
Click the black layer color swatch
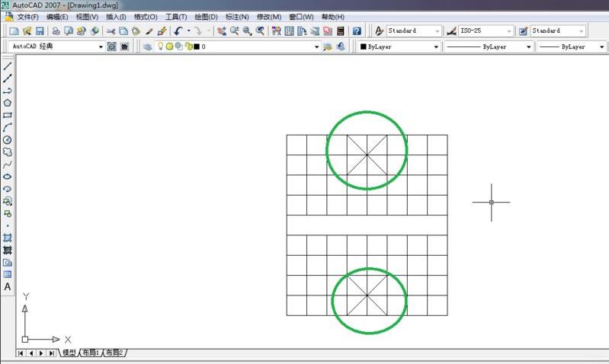coord(197,46)
